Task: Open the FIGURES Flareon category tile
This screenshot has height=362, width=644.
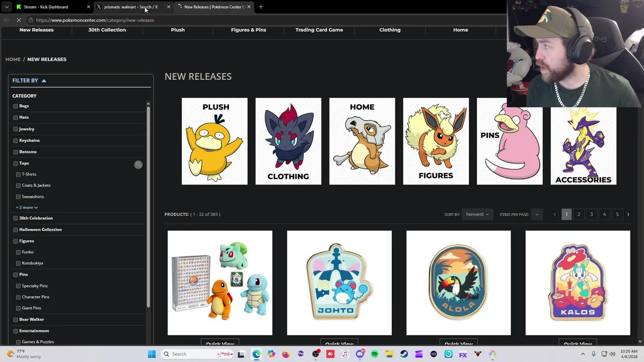Action: [x=436, y=141]
